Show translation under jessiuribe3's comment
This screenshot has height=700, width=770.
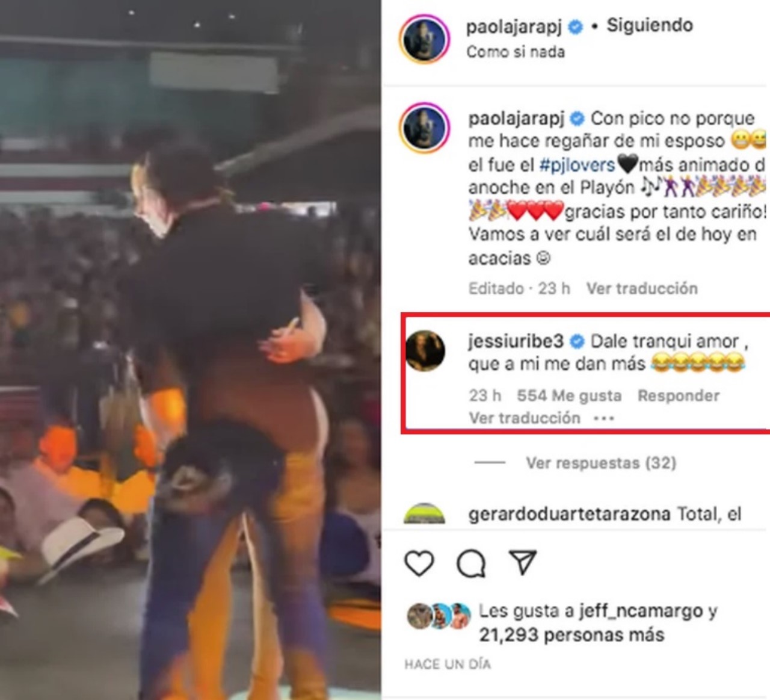point(525,418)
